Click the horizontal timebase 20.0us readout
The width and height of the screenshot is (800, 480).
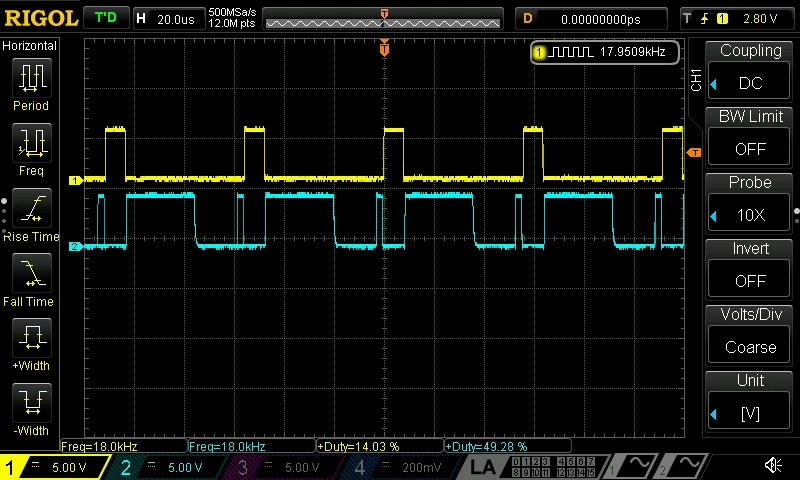[176, 19]
